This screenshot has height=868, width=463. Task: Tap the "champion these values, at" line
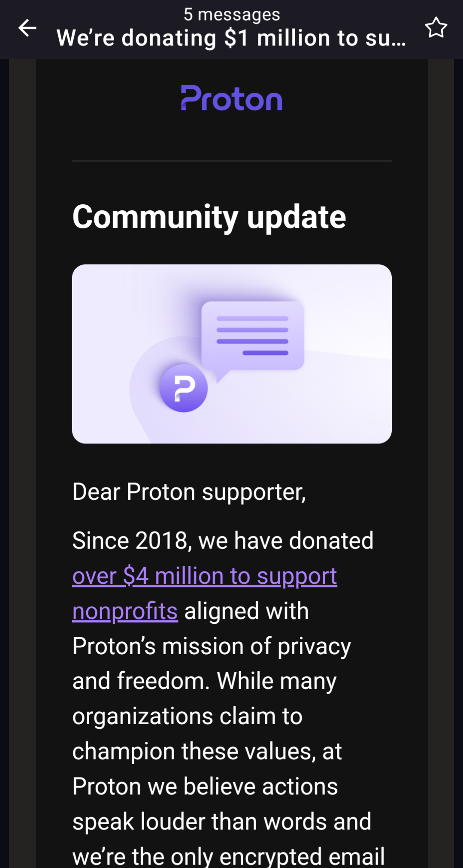tap(207, 751)
